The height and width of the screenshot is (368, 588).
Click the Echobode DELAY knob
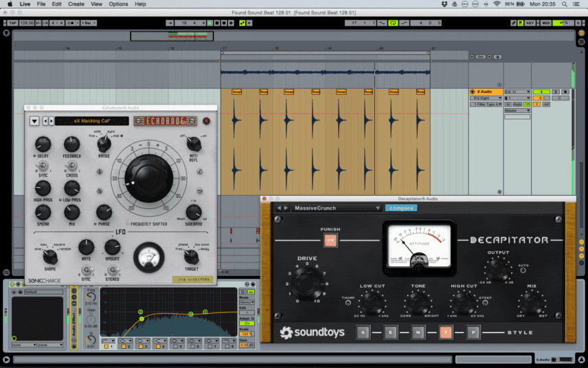pos(43,144)
